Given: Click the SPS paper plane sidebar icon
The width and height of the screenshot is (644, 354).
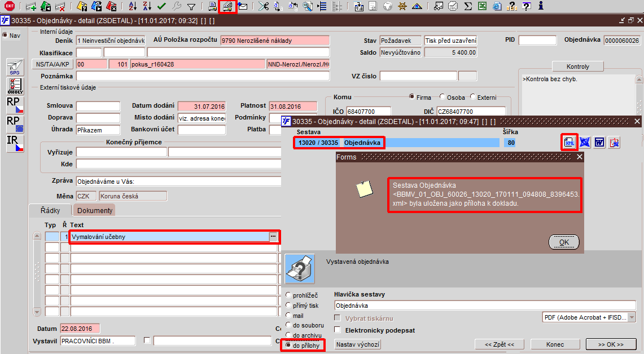Looking at the screenshot, I should point(15,67).
